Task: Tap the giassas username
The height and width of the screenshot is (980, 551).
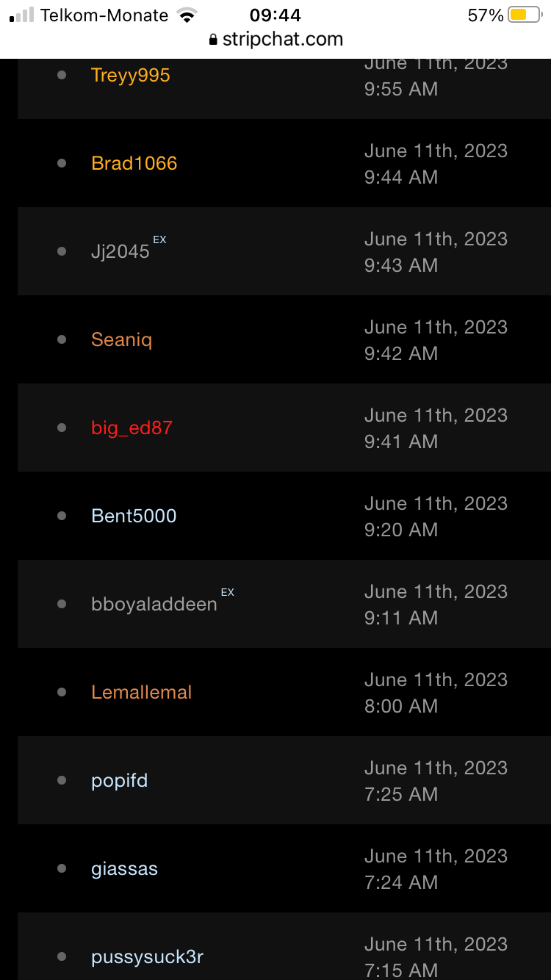Action: tap(124, 868)
